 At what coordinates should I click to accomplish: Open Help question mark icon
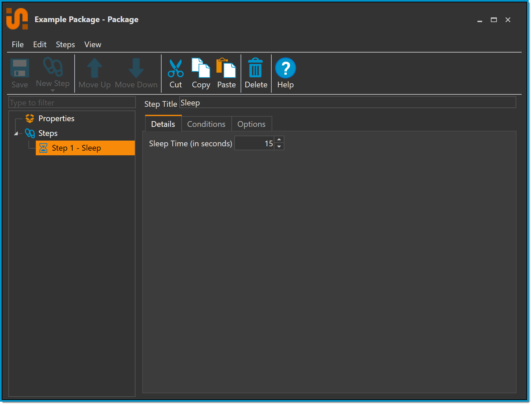click(x=285, y=68)
